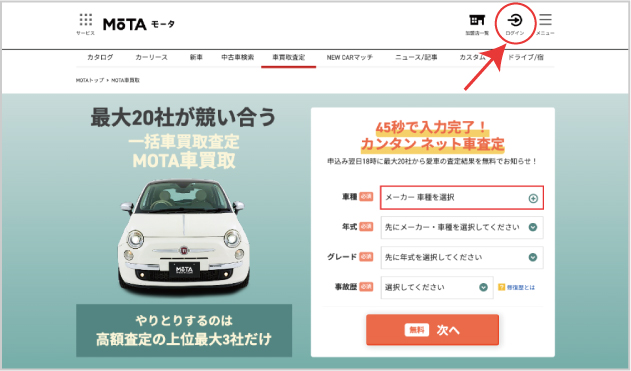Open the メニュー hamburger menu

(x=545, y=20)
